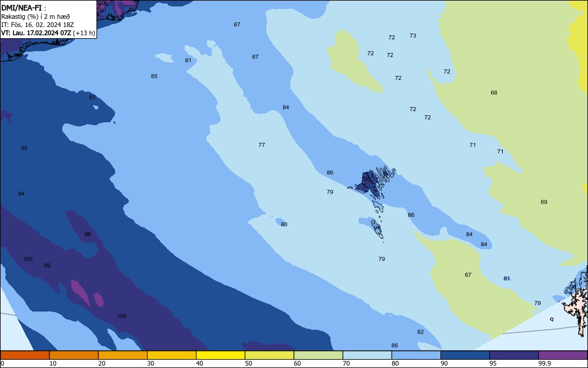
Task: Click the 'VT: Lau. 17.02.2024 07Z (+13 h)' line
Action: [x=48, y=33]
